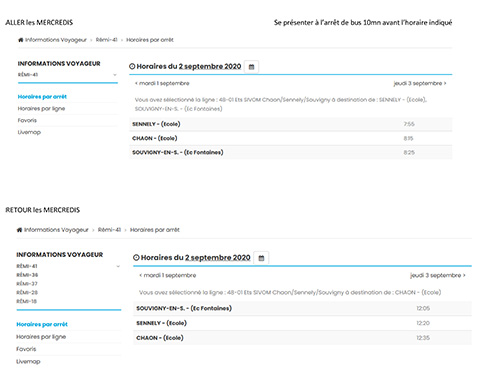Click the upper INFORMATIONS VOYAGEUR sidebar heading
The image size is (500, 389).
coord(59,64)
